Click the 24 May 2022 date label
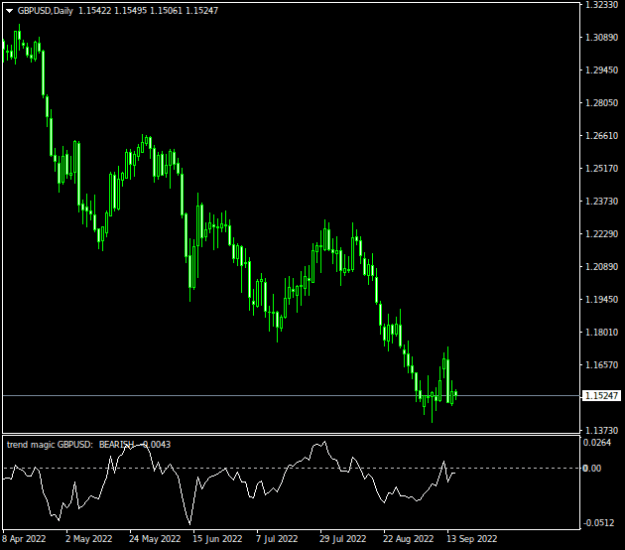The height and width of the screenshot is (550, 625). [x=155, y=539]
